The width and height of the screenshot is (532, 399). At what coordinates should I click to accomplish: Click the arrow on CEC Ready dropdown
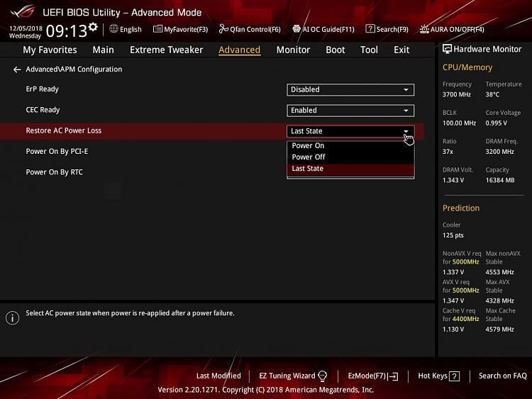406,111
